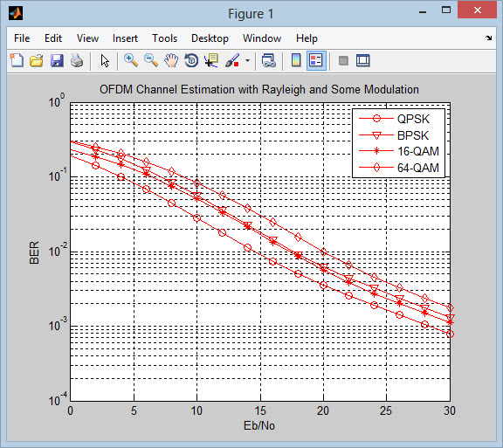Expand the Brush tool color dropdown arrow

247,60
